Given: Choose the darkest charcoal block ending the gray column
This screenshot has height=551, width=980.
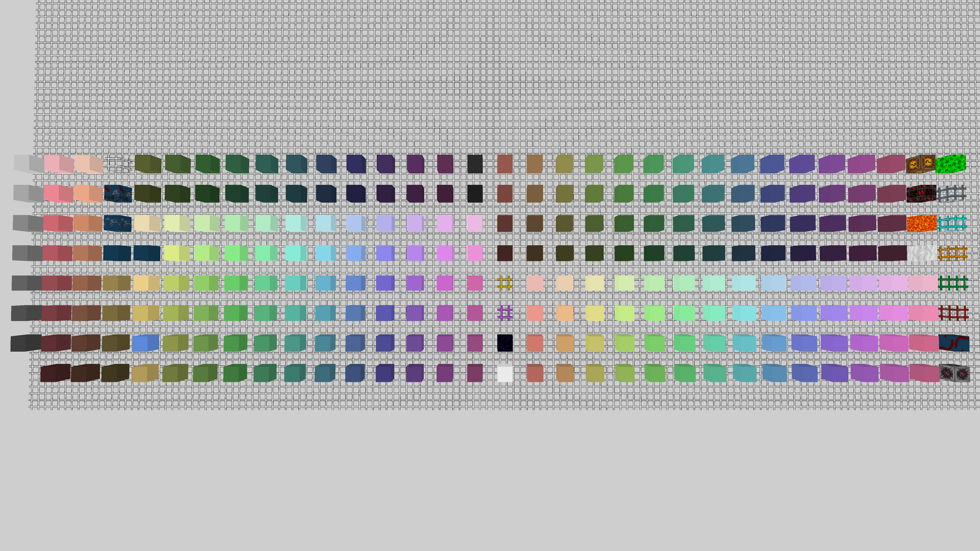Looking at the screenshot, I should point(26,343).
